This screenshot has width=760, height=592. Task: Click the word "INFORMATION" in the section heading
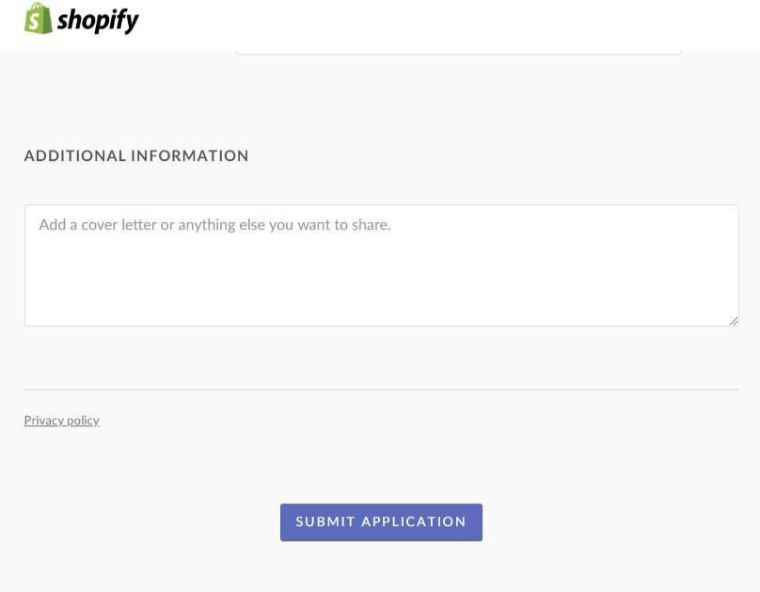pyautogui.click(x=190, y=156)
